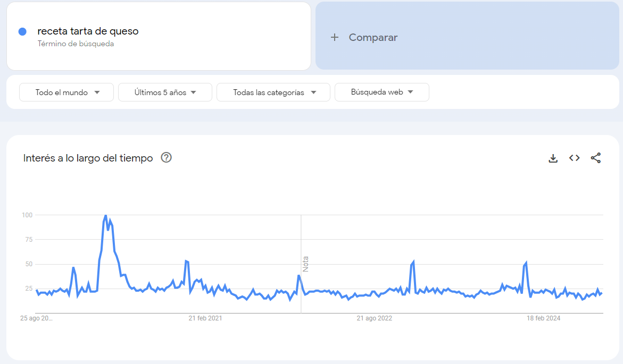
Task: Open the Búsqueda web search type dropdown
Action: pos(382,92)
